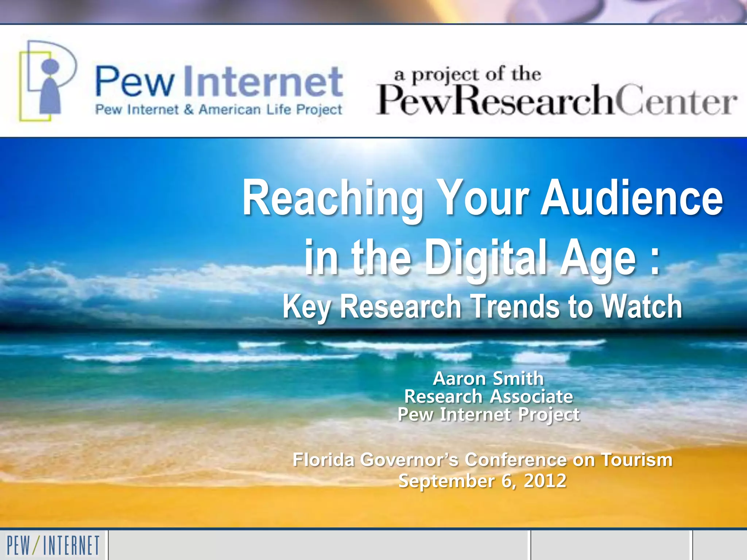Viewport: 747px width, 560px height.
Task: Click the 'Pew Internet Project' affiliation line
Action: click(x=488, y=415)
